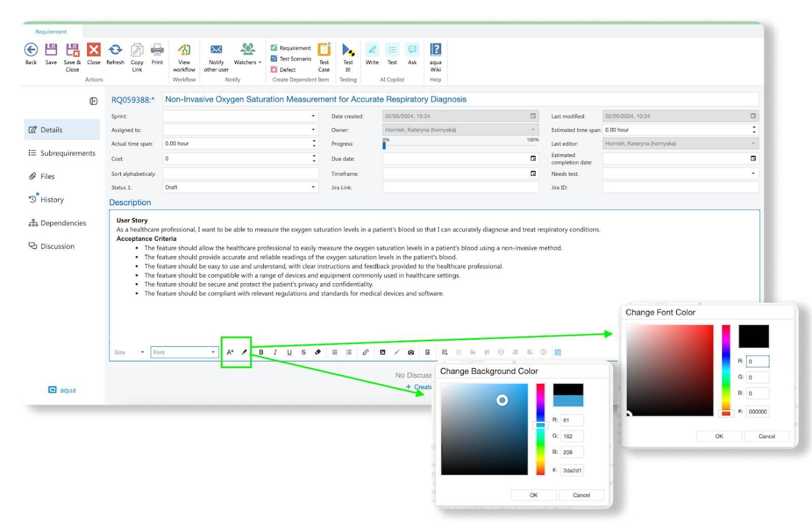Click the red Close icon
The height and width of the screenshot is (524, 812).
pos(94,50)
